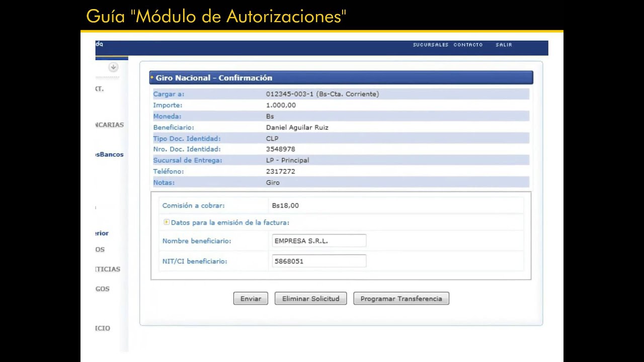Click Programar Transferencia button
This screenshot has width=644, height=362.
(401, 299)
